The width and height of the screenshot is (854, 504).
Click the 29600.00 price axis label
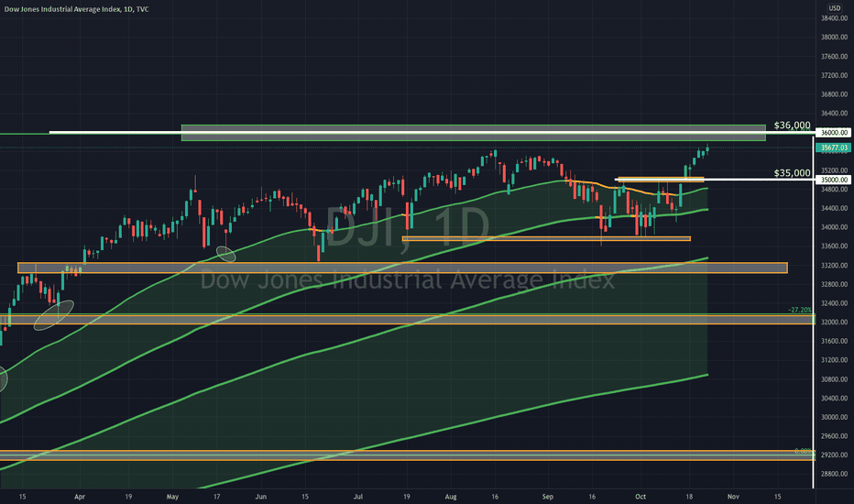coord(834,436)
